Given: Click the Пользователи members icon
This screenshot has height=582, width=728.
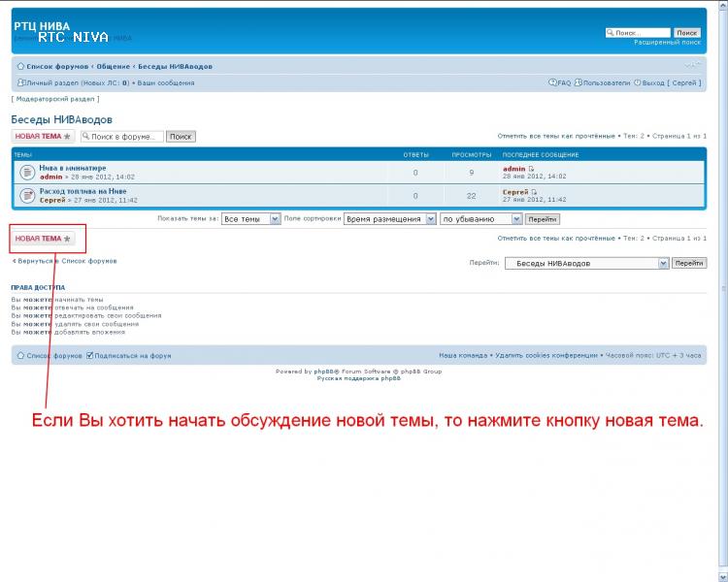Looking at the screenshot, I should [579, 82].
